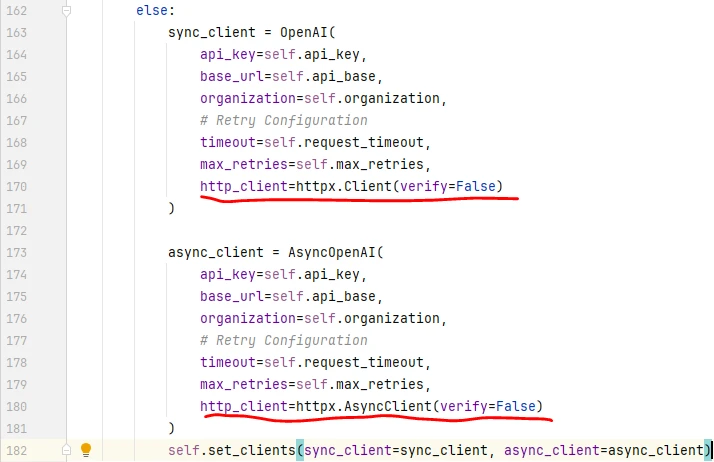Place cursor on httpx.Client(verify=False) text
The image size is (714, 462).
(x=399, y=187)
